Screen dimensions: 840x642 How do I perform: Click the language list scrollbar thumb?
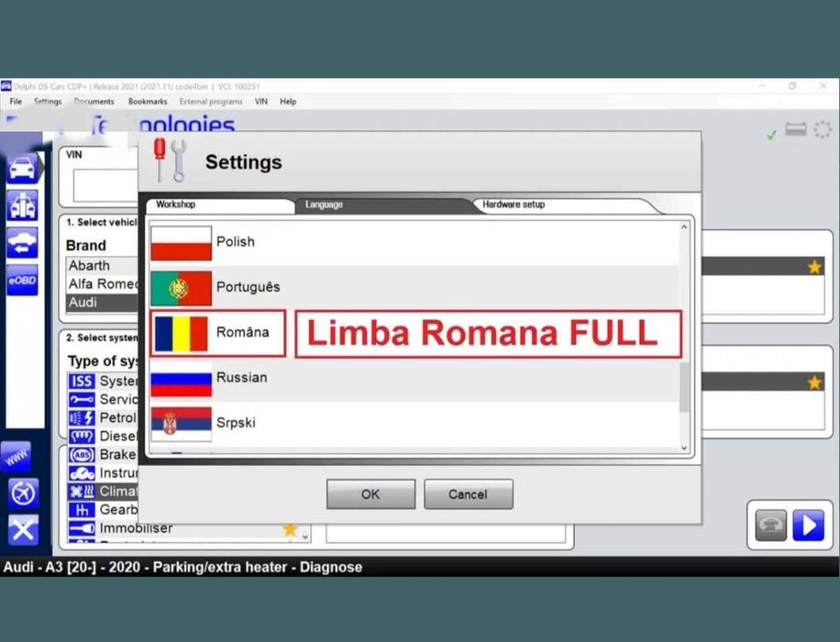684,387
